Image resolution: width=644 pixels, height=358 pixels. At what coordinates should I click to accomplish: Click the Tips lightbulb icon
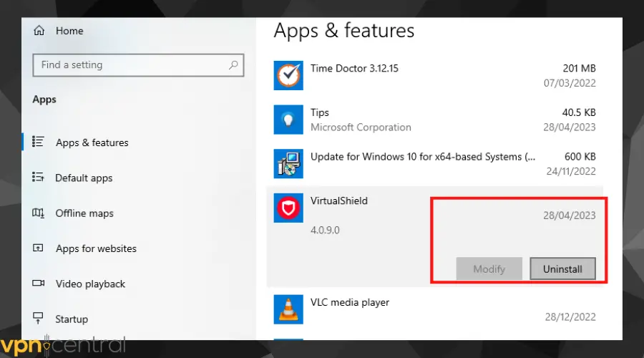pos(288,120)
